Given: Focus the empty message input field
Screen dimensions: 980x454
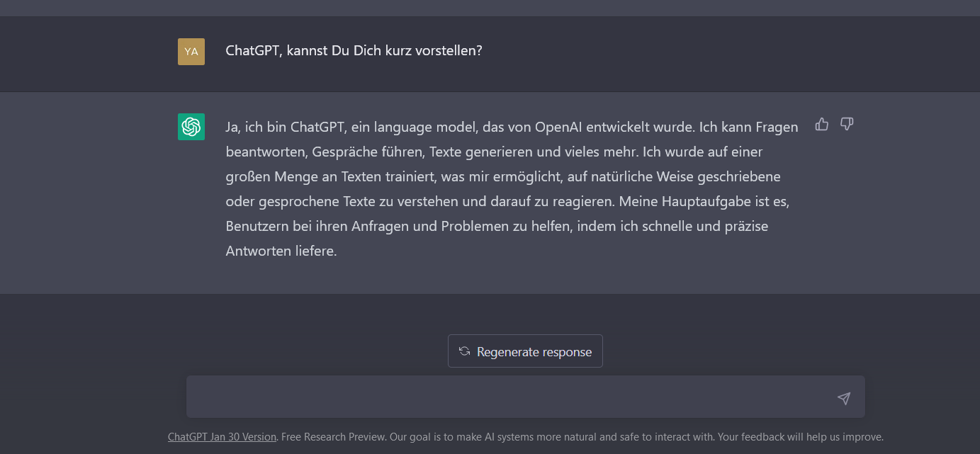Looking at the screenshot, I should click(510, 397).
